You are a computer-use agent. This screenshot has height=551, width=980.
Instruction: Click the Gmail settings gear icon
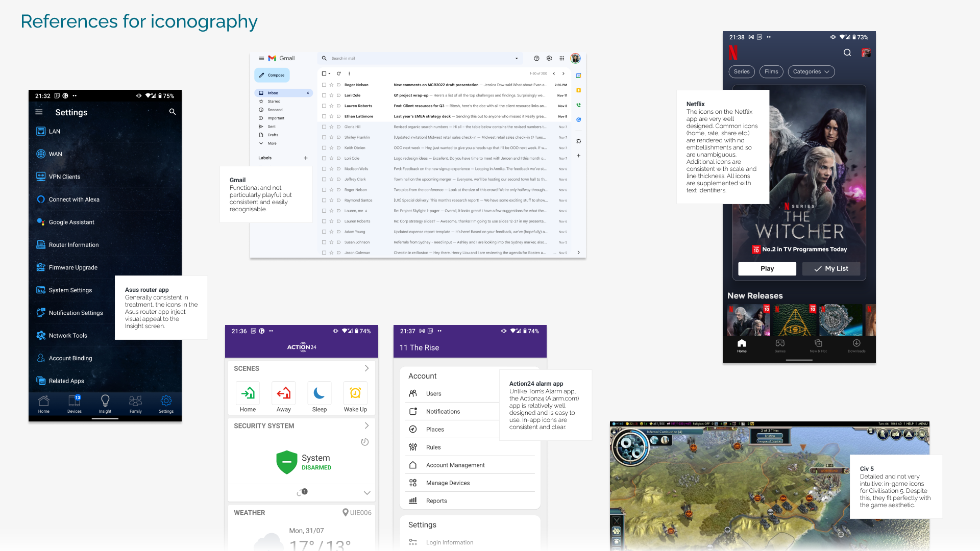pyautogui.click(x=549, y=58)
